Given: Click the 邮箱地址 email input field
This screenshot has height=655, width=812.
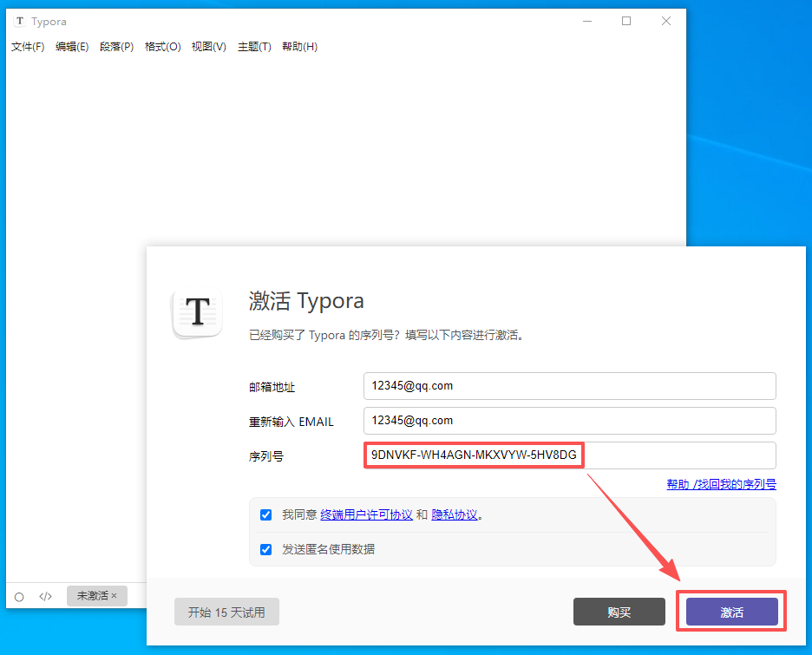Looking at the screenshot, I should [570, 386].
